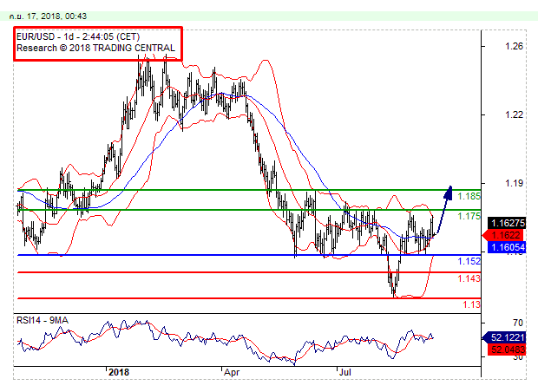The height and width of the screenshot is (392, 538).
Task: Click the red 1.13 support level label
Action: click(x=471, y=304)
